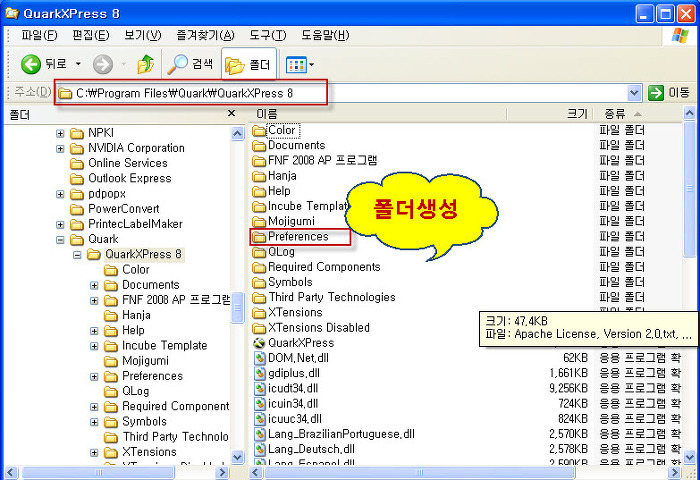Close the folders pane

click(231, 113)
